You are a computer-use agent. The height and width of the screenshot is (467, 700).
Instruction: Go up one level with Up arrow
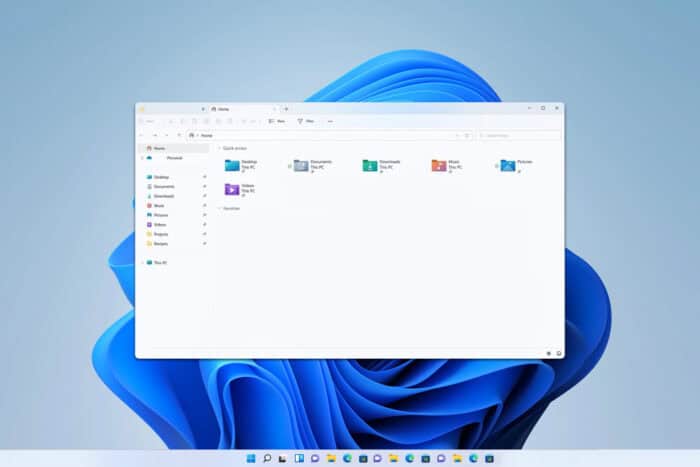pyautogui.click(x=179, y=135)
